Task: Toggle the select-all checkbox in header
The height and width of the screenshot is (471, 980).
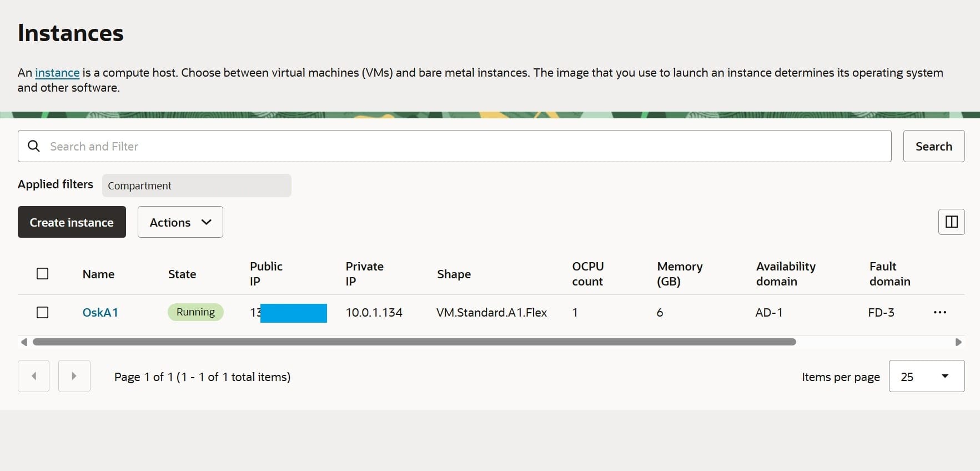Action: coord(42,274)
